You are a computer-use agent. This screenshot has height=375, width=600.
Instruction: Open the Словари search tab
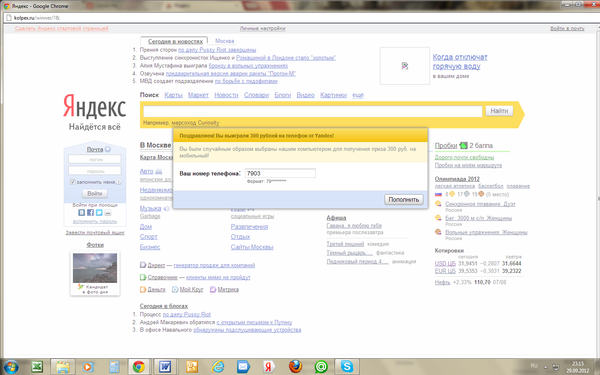256,95
